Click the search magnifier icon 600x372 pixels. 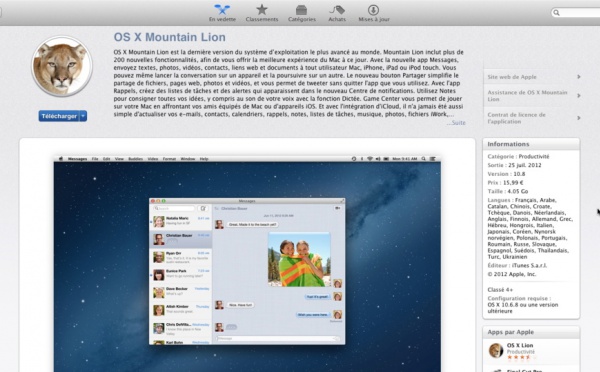(556, 13)
